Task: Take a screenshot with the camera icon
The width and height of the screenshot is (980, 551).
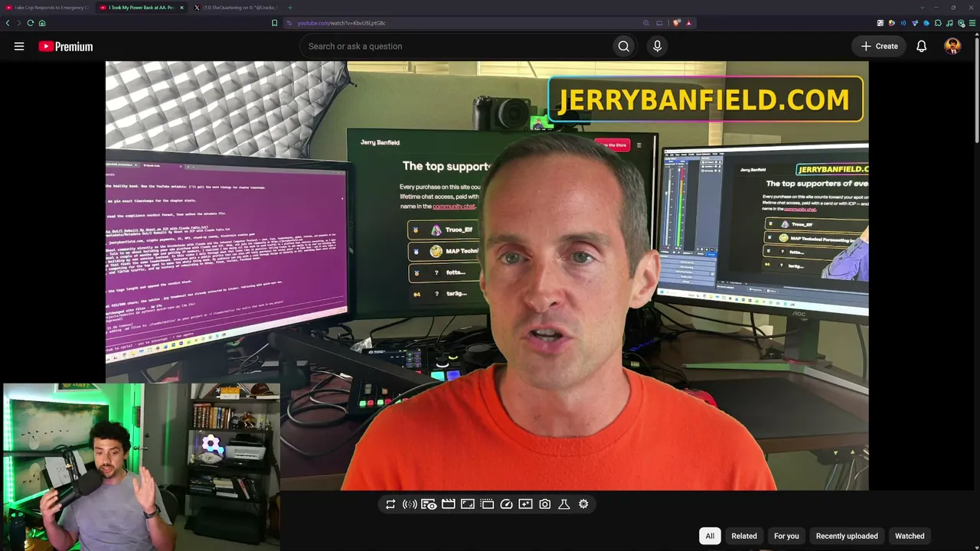Action: (544, 504)
